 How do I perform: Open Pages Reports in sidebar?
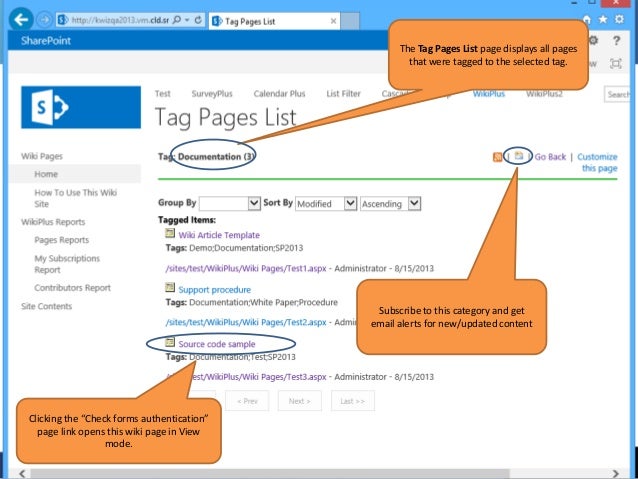pyautogui.click(x=61, y=240)
